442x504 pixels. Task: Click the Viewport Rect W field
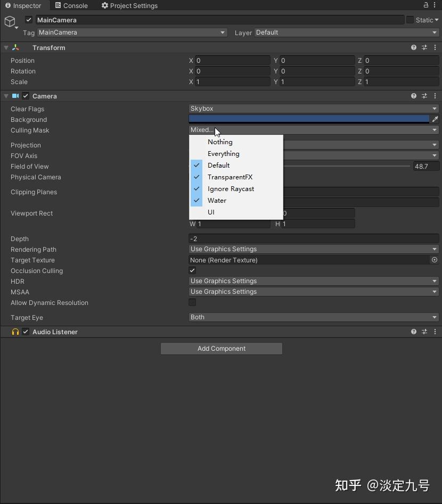pyautogui.click(x=234, y=224)
